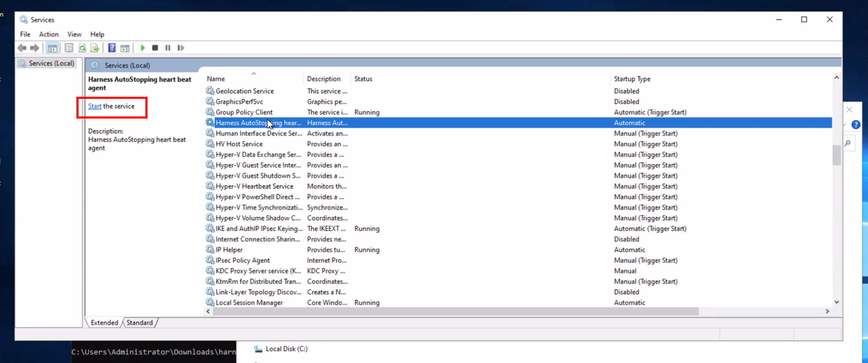
Task: Click the vertical scrollbar down arrow
Action: 837,302
